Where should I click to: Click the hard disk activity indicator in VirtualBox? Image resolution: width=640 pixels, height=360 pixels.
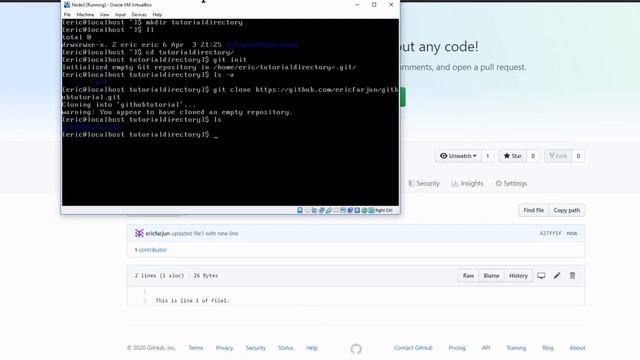tap(300, 210)
